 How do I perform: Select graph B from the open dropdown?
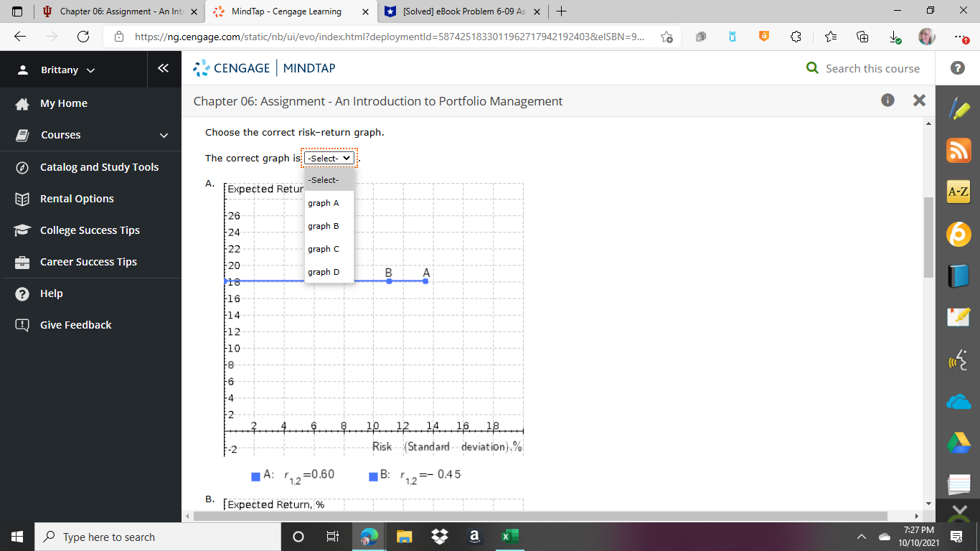coord(323,225)
